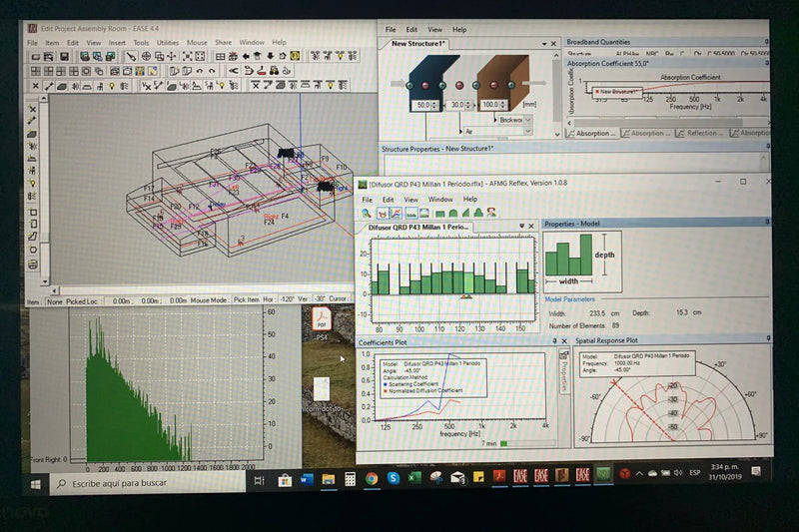Click the scroll-left arrow below EASE 3D view
Image resolution: width=799 pixels, height=532 pixels.
pyautogui.click(x=56, y=290)
